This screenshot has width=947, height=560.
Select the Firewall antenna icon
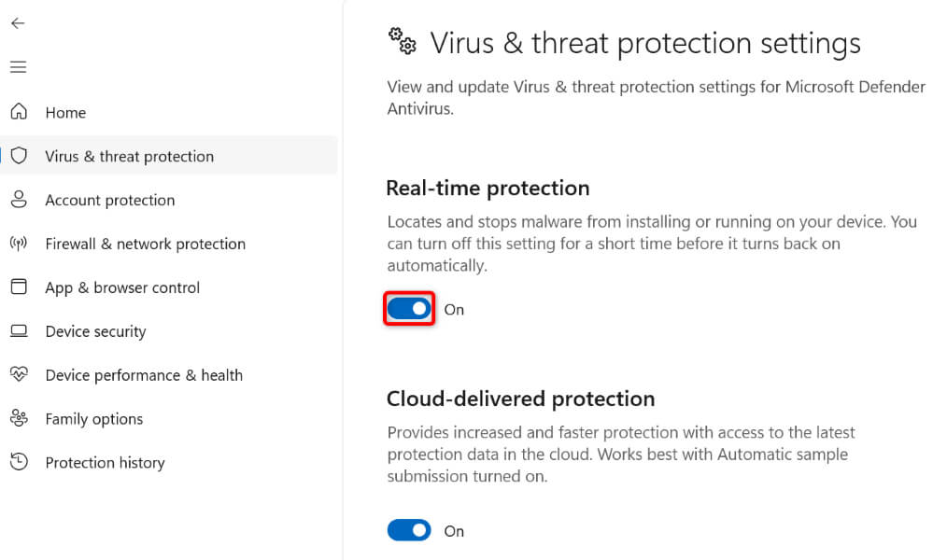tap(19, 244)
